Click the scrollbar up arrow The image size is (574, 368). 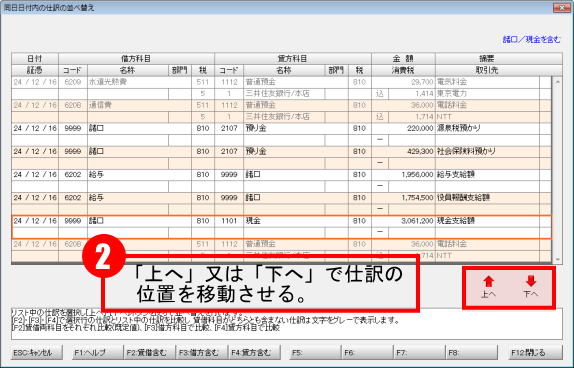[557, 82]
